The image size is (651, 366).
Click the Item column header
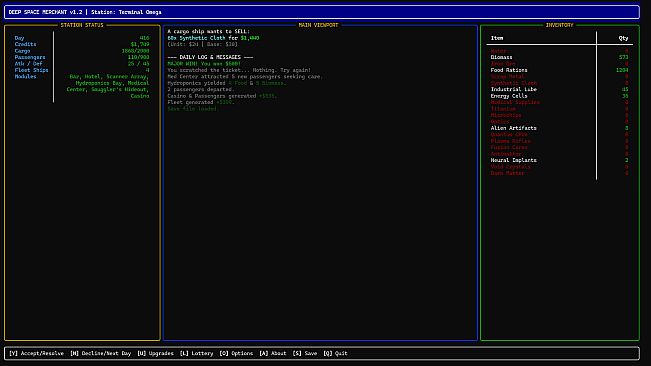(497, 38)
